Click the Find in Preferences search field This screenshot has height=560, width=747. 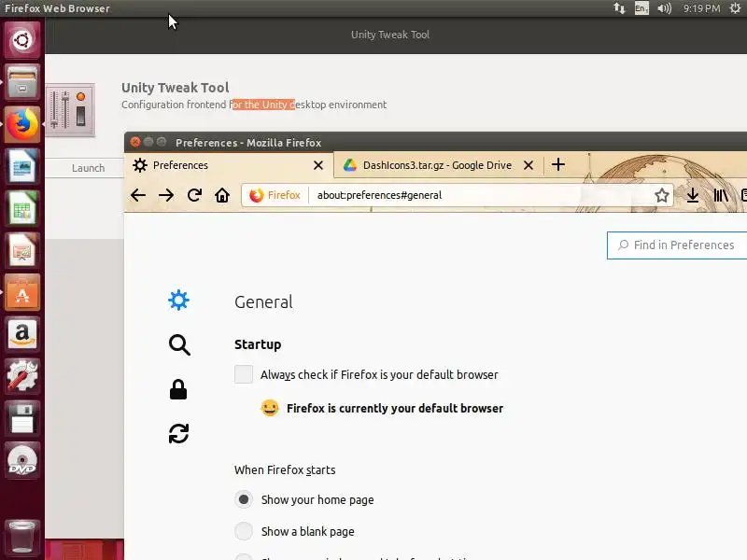tap(679, 245)
